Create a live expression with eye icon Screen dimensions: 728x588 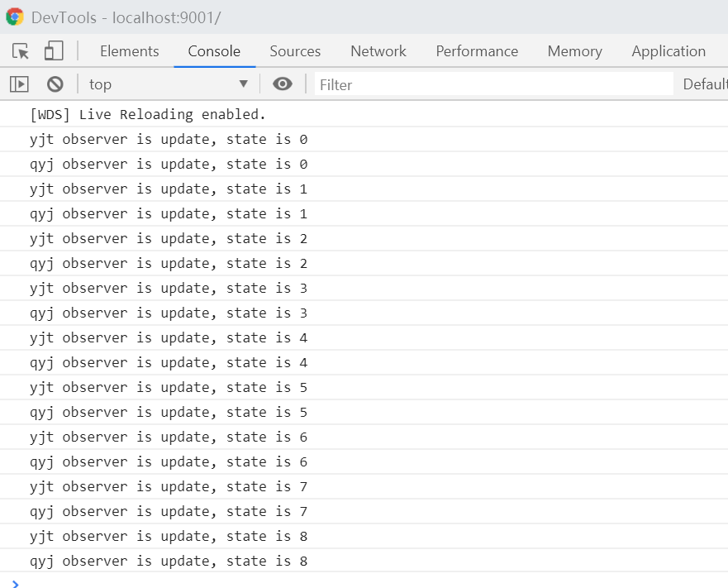pyautogui.click(x=283, y=84)
